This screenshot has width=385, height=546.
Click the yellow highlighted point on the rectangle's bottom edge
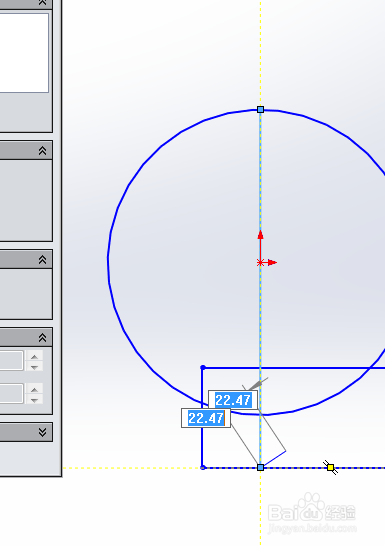tap(331, 467)
